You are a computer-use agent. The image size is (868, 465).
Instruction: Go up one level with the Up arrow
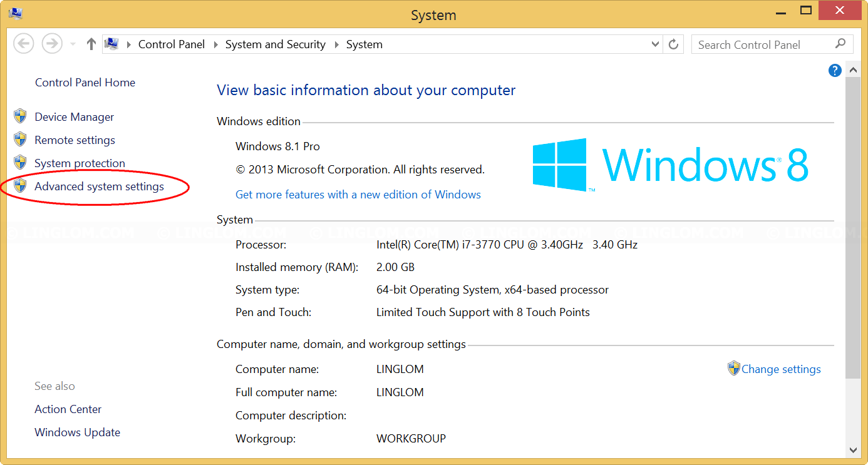(x=91, y=44)
